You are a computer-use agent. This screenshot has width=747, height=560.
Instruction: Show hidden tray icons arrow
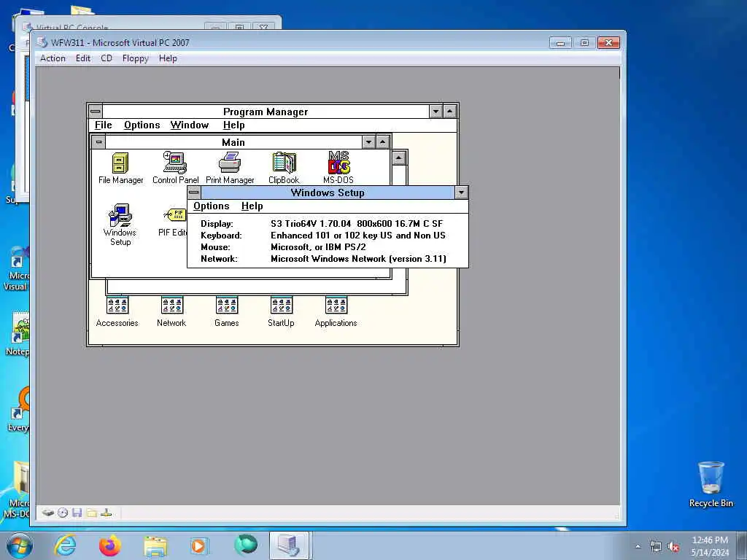click(638, 547)
